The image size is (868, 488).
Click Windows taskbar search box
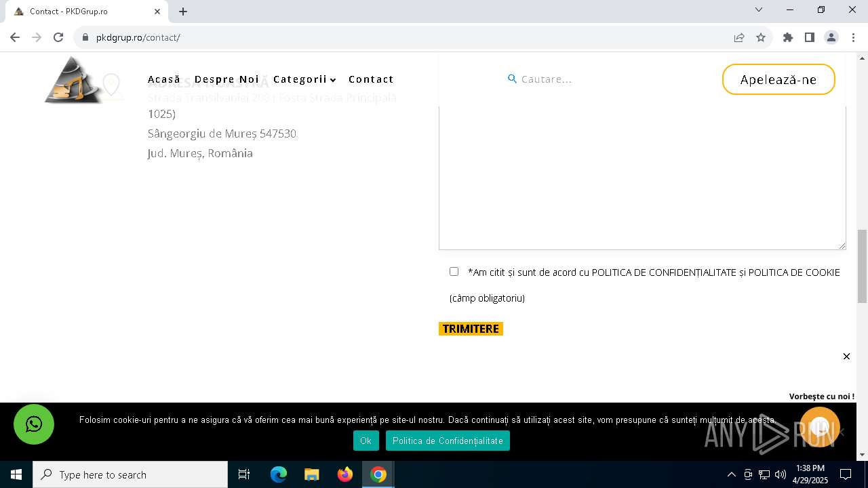[130, 474]
